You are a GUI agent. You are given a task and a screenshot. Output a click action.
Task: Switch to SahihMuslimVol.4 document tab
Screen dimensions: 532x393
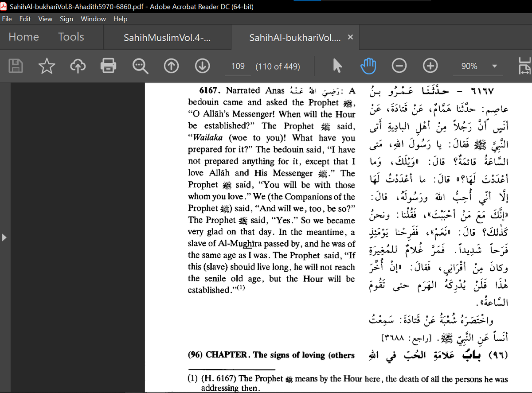[167, 38]
